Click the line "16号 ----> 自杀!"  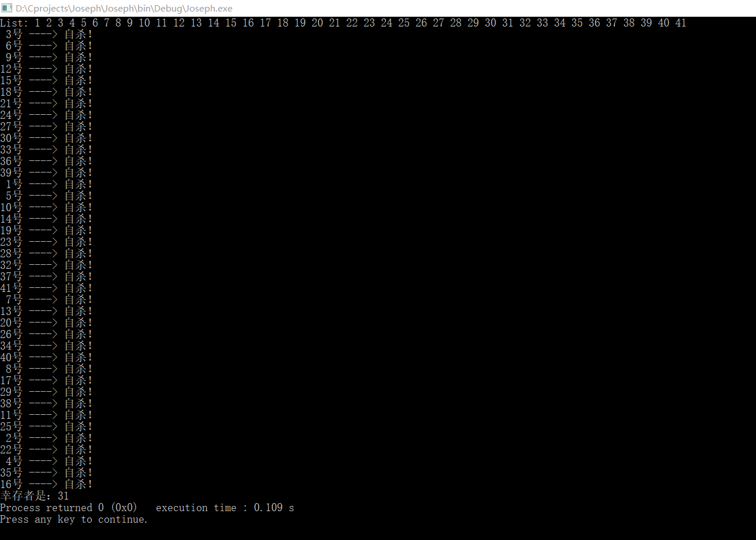(46, 484)
